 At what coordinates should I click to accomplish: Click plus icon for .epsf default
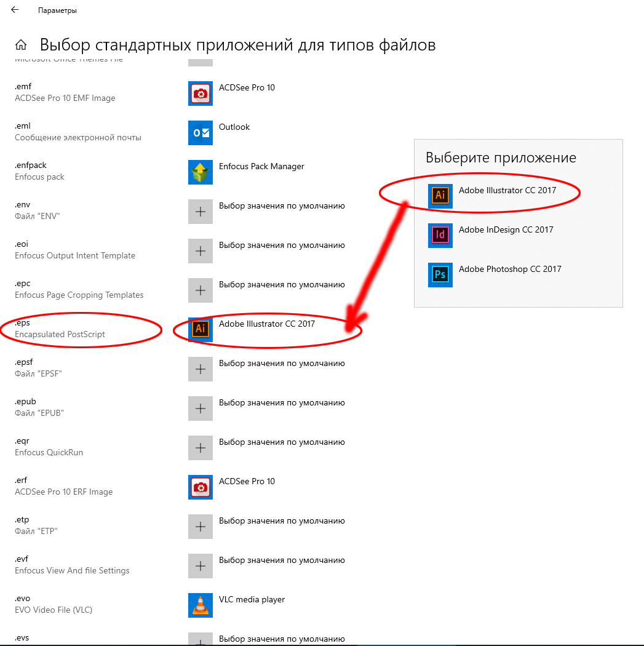point(201,369)
